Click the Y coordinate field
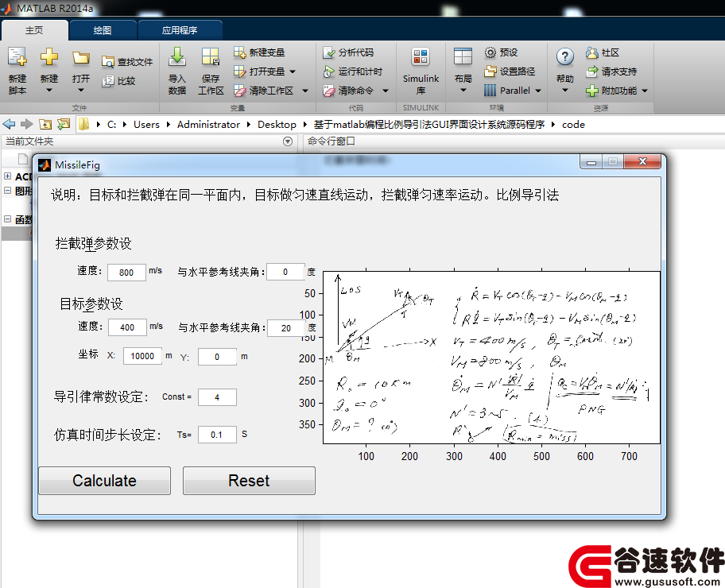 [x=217, y=357]
